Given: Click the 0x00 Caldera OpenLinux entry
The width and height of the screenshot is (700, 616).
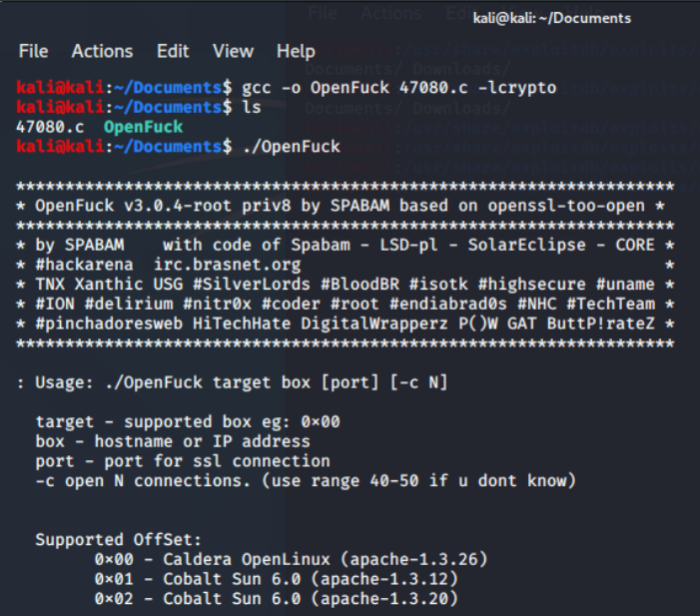Looking at the screenshot, I should 291,559.
